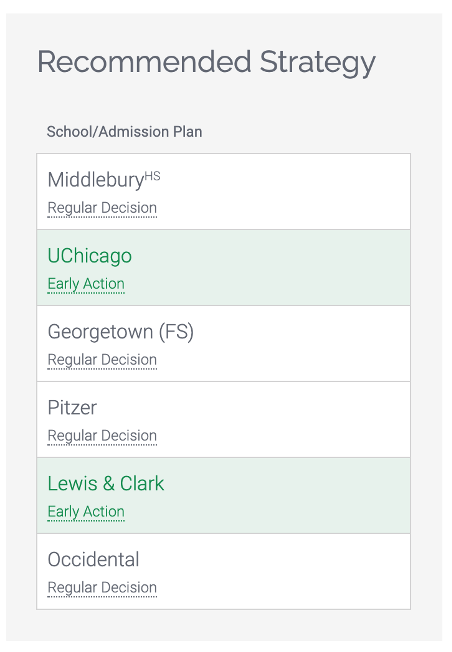Open Early Action plan under UChicago
Viewport: 452px width, 652px height.
86,284
